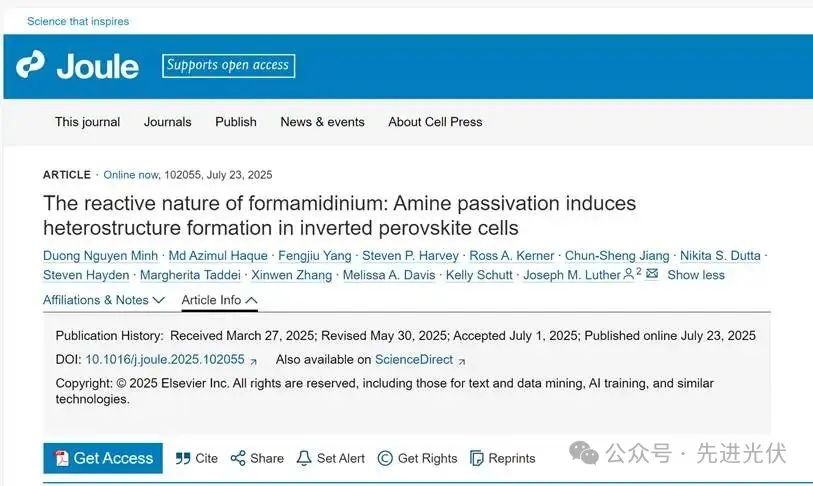The width and height of the screenshot is (813, 486).
Task: Click the Get Rights copyright icon
Action: (385, 458)
